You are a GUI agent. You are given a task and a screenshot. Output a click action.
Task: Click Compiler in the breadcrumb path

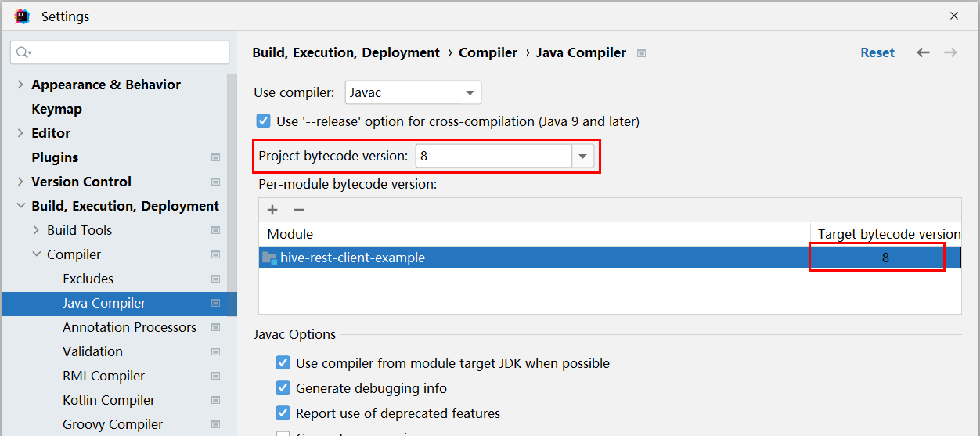coord(488,52)
